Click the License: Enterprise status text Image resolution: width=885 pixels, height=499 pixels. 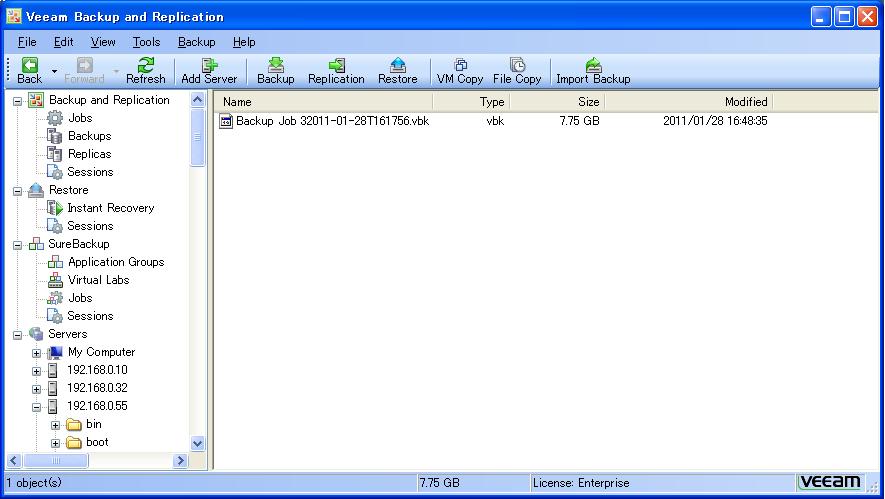(581, 483)
